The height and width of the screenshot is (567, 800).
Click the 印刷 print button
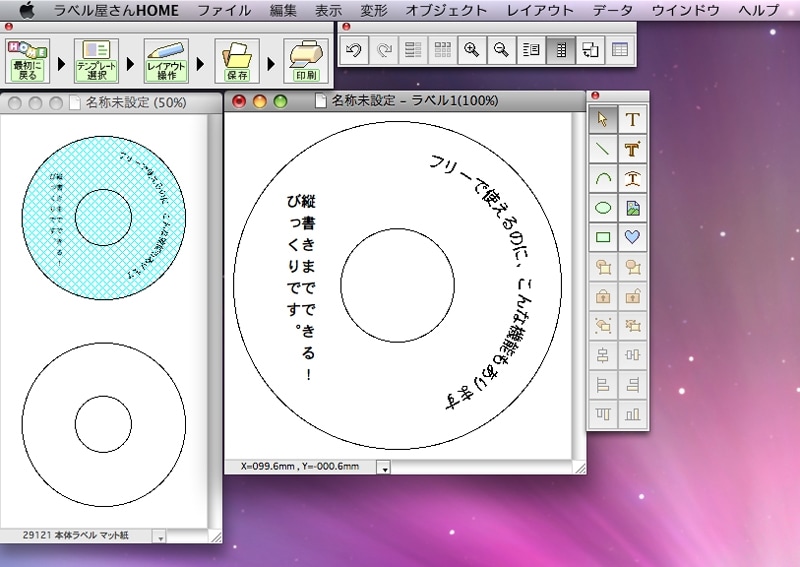click(x=307, y=62)
